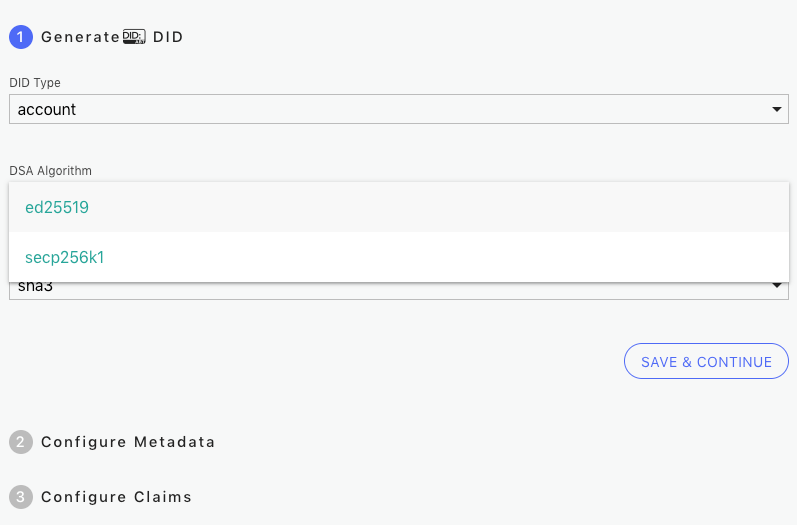Click the step 2 number circle

[21, 442]
